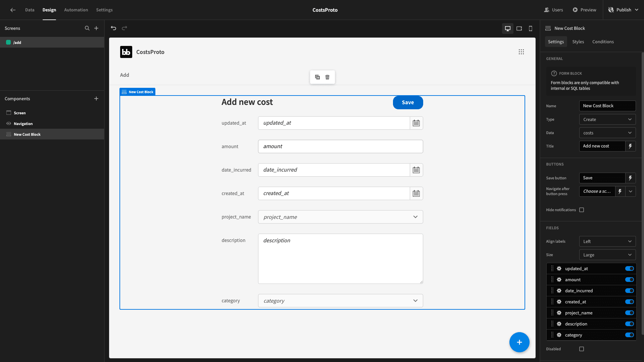The height and width of the screenshot is (362, 644).
Task: Add a new screen with plus icon
Action: tap(96, 28)
